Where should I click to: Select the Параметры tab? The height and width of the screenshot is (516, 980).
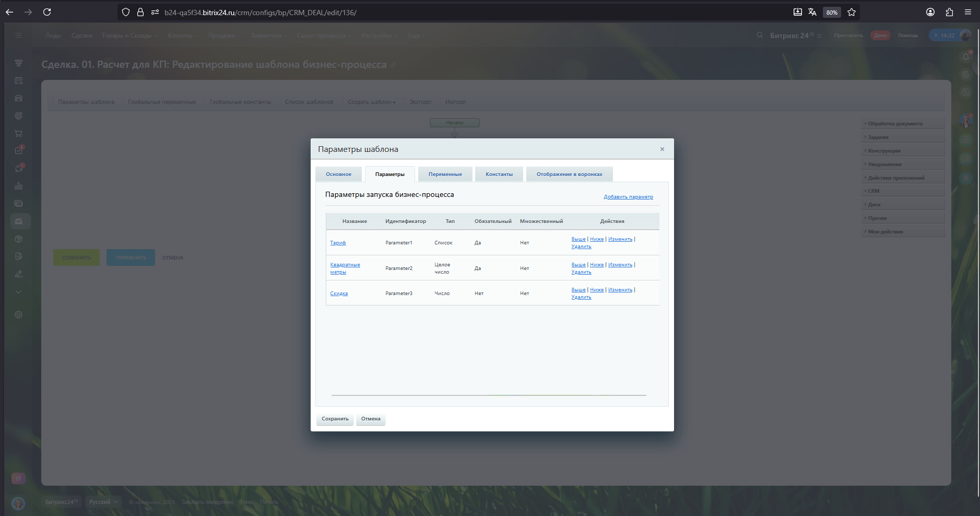coord(390,174)
